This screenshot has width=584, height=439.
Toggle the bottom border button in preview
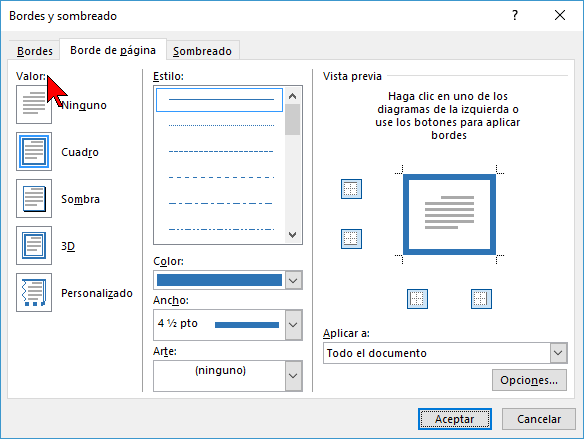(x=351, y=239)
